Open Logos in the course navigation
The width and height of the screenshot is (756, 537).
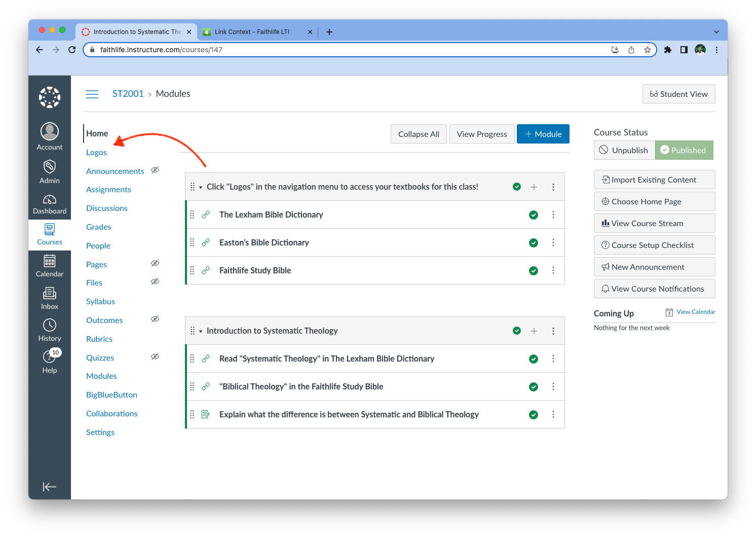click(96, 153)
